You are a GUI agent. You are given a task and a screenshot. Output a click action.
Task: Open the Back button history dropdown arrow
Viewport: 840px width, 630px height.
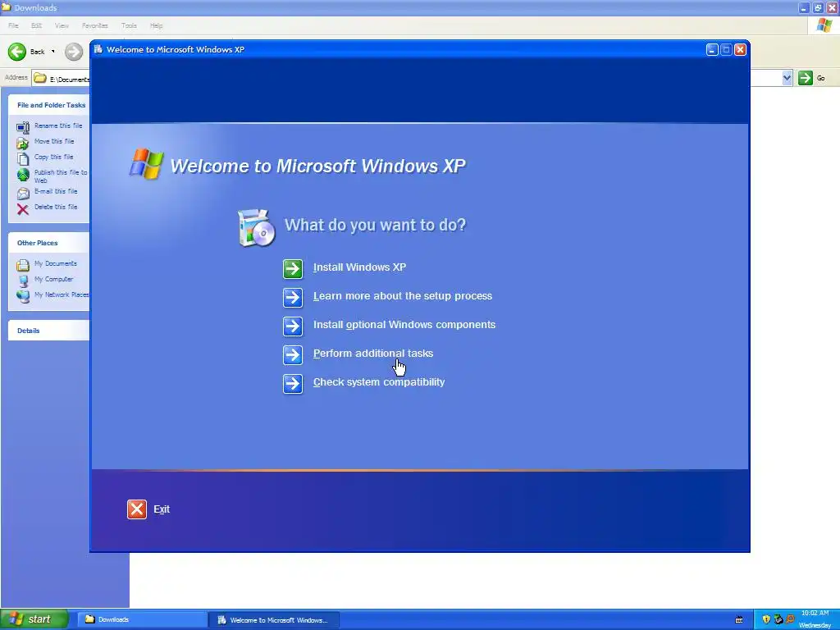52,52
